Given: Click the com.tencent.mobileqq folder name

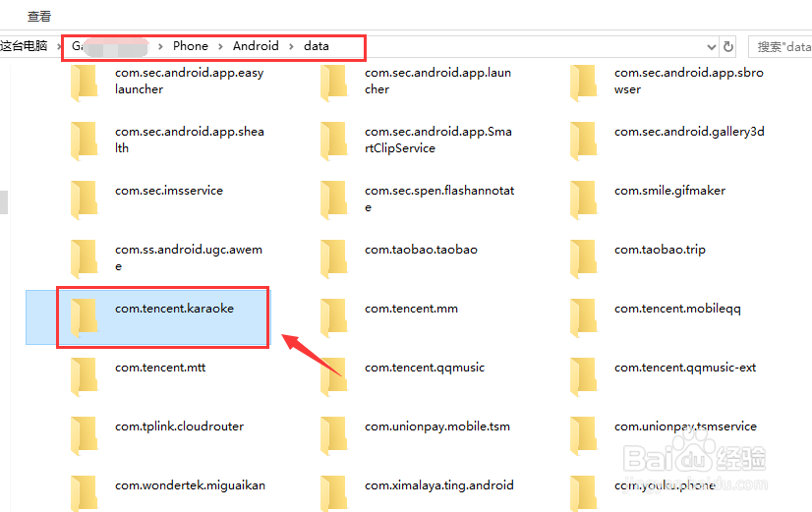Looking at the screenshot, I should click(x=677, y=309).
